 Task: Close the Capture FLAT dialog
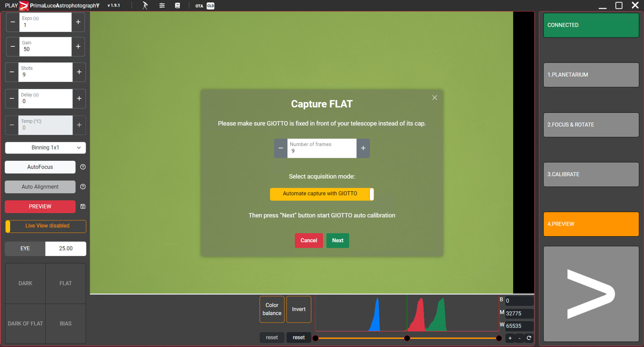point(435,98)
